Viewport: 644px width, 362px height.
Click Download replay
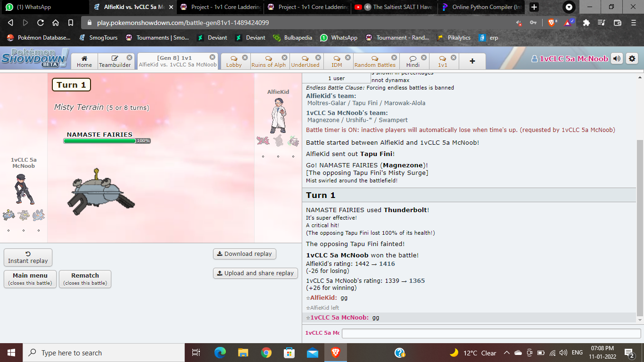point(244,254)
